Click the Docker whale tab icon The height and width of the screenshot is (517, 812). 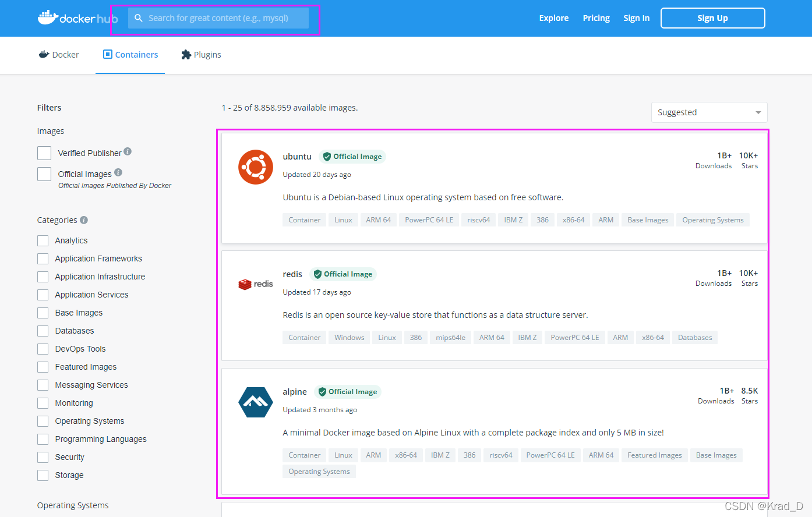44,54
